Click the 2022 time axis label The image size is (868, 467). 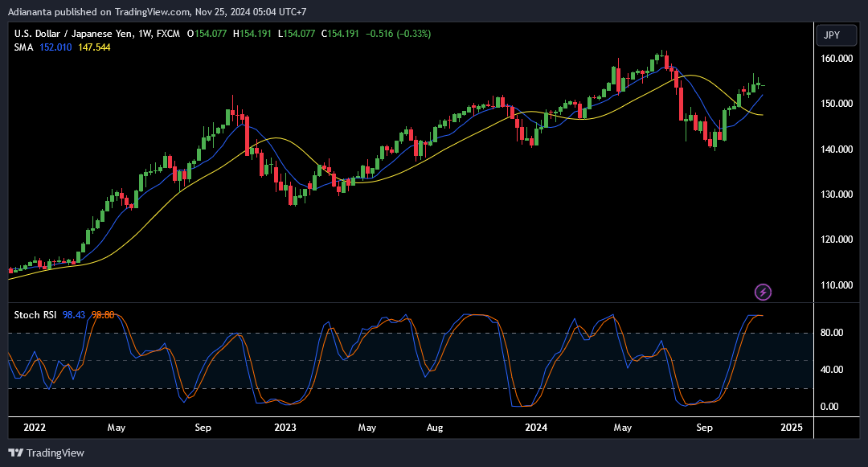pos(35,428)
